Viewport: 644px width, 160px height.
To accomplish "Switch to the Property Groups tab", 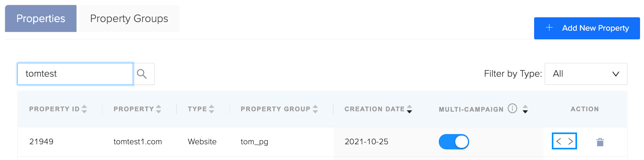I will coord(129,18).
